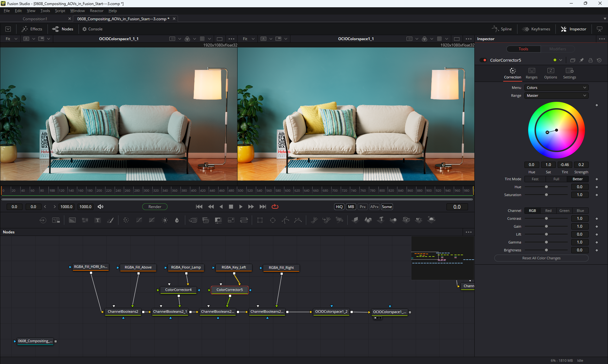
Task: Click the Text 3D tool icon
Action: [x=381, y=219]
